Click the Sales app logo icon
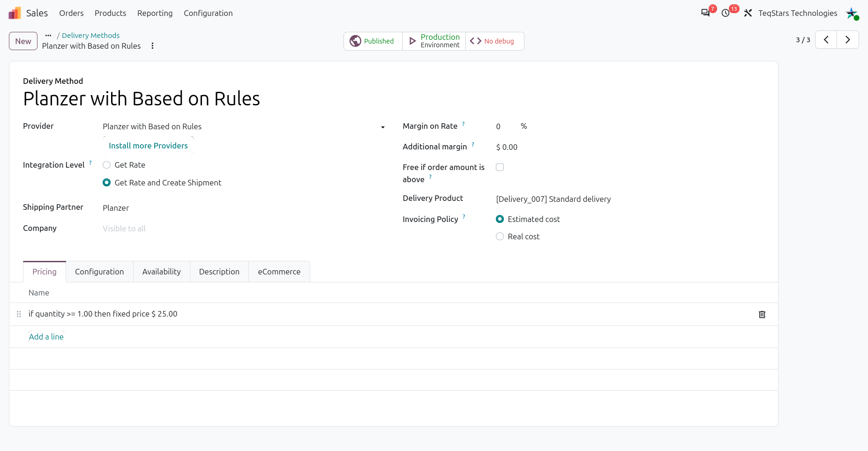The image size is (868, 451). click(15, 13)
